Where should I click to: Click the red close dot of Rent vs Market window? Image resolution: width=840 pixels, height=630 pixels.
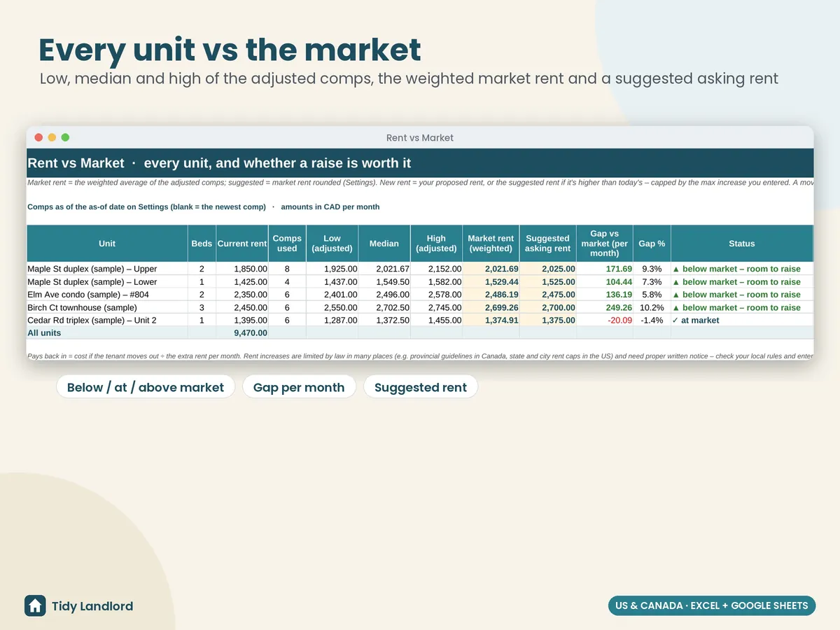pos(38,138)
